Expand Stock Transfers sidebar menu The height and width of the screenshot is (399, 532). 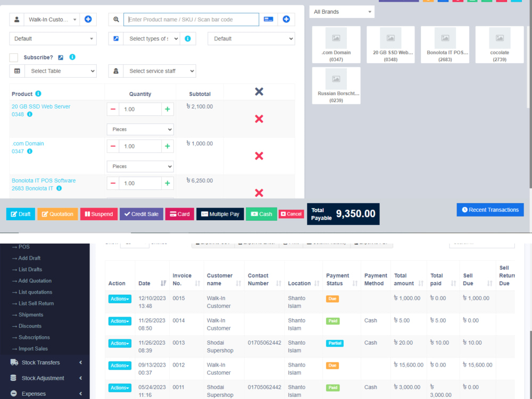pos(45,362)
